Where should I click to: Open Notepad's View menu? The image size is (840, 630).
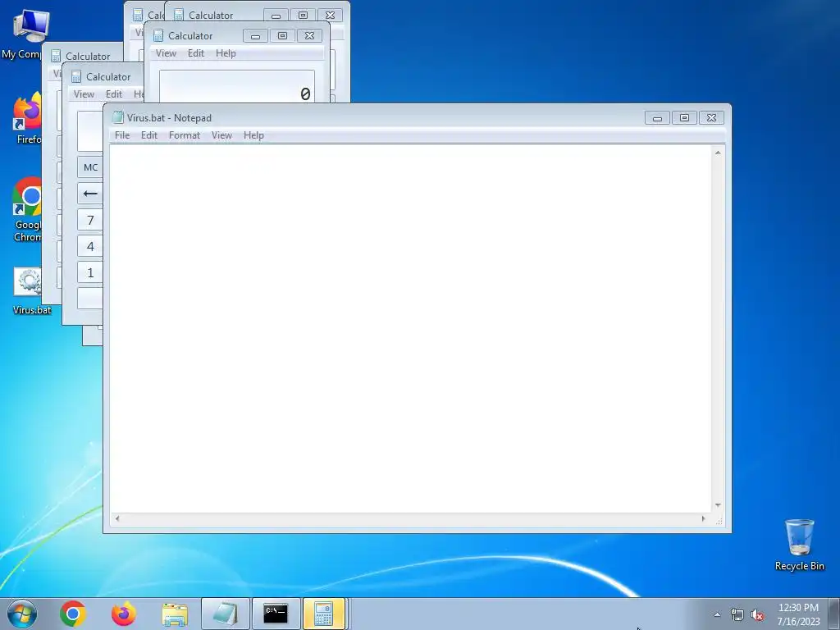tap(221, 135)
